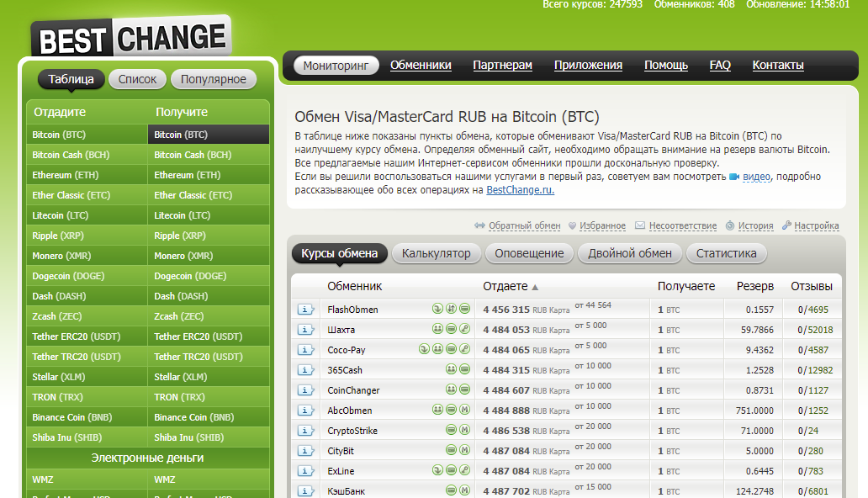
Task: Click Избранное link
Action: pyautogui.click(x=602, y=226)
